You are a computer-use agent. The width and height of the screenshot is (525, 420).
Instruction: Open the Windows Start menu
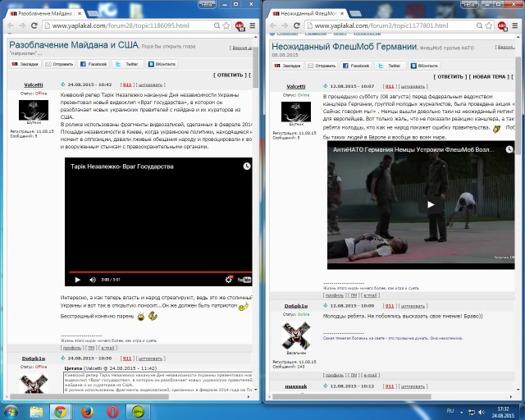point(11,412)
